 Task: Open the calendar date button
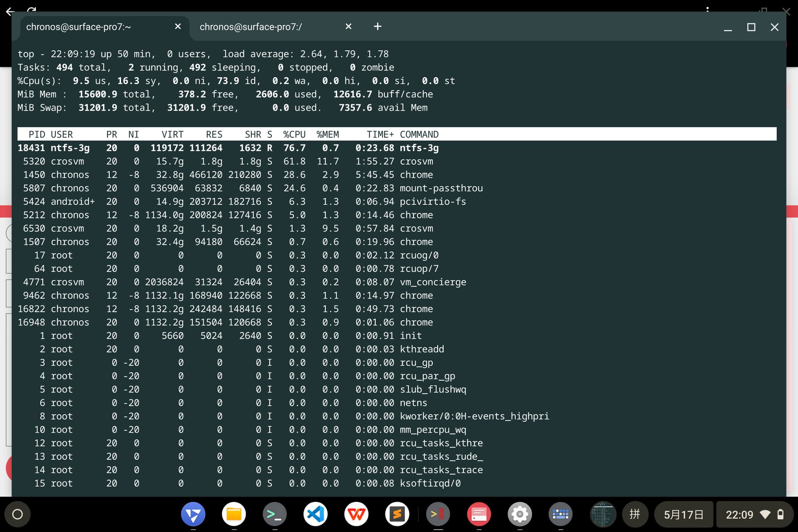(x=684, y=515)
